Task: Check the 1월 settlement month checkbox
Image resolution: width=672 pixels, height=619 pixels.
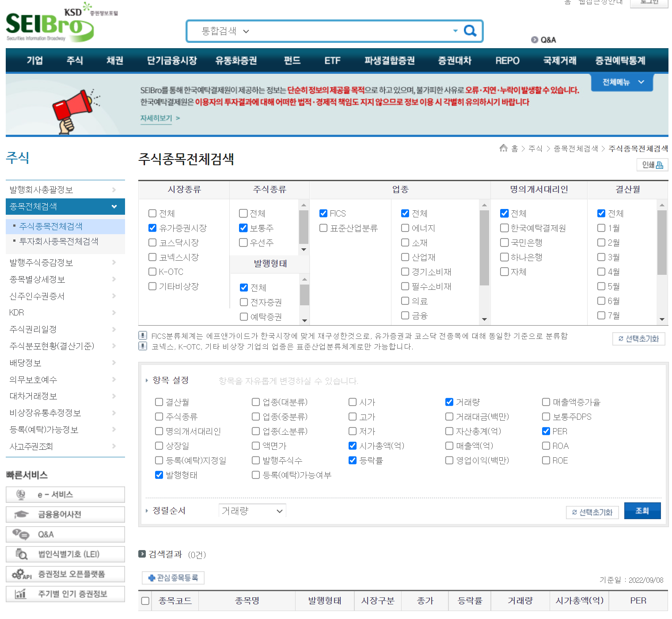Action: (601, 228)
